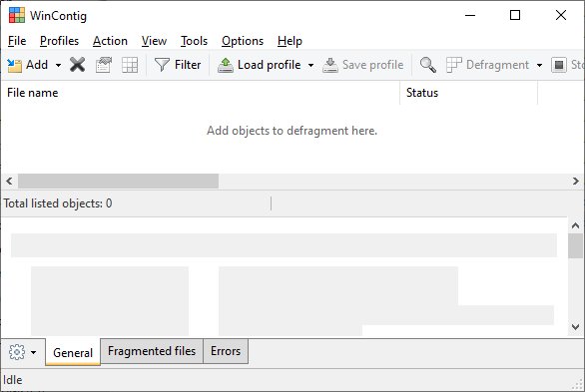Click the lower pane vertical scrollbar thumb
585x392 pixels.
[x=575, y=246]
